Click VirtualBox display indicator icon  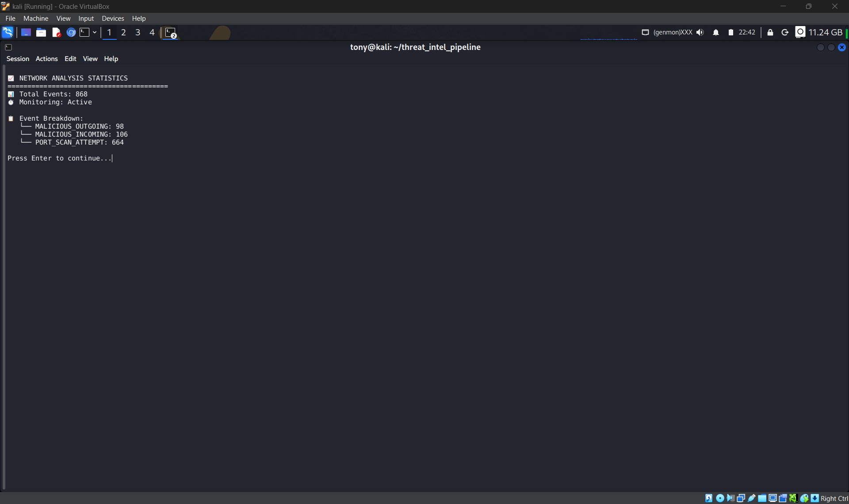(x=773, y=498)
